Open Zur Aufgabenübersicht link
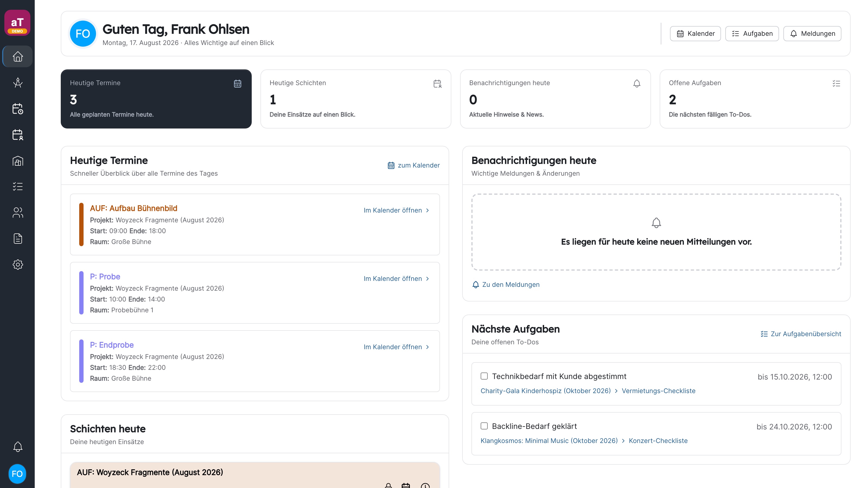This screenshot has height=488, width=868. pos(801,334)
